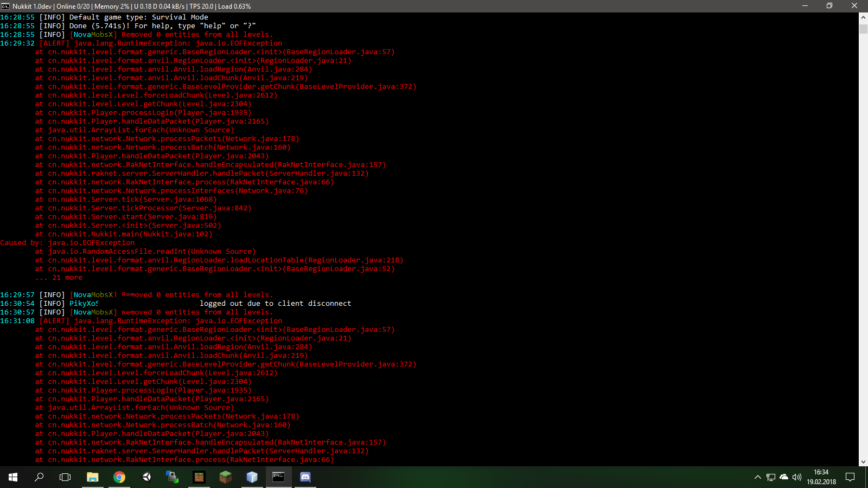The width and height of the screenshot is (868, 488).
Task: Open File Explorer
Action: 92,477
